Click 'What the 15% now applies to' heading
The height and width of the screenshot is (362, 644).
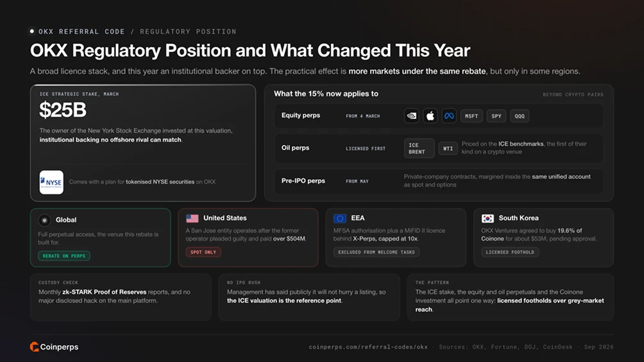click(326, 94)
